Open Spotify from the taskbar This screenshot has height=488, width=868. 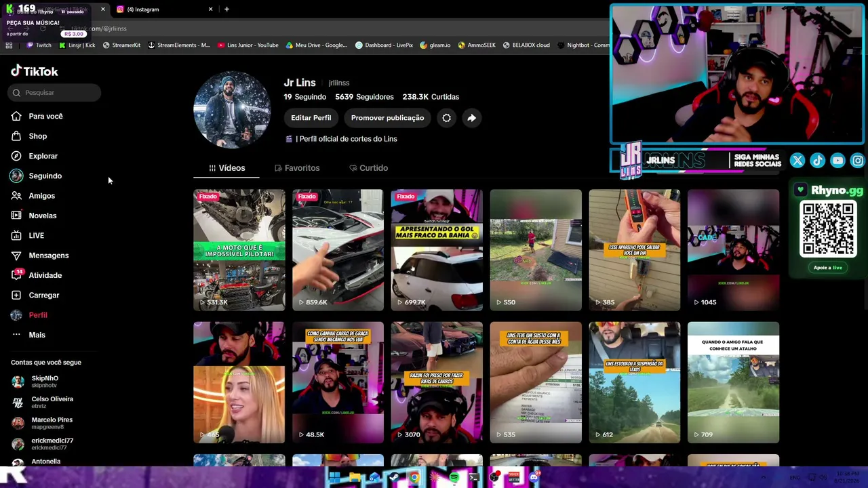click(454, 478)
